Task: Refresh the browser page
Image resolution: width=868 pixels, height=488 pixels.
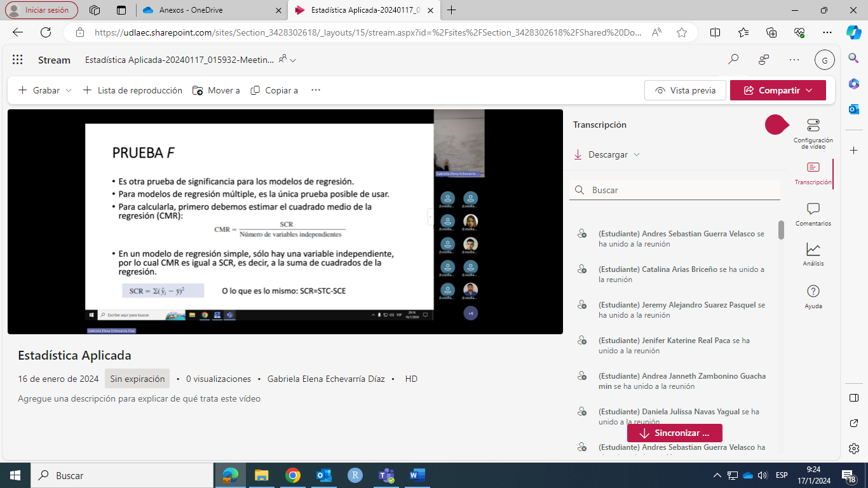Action: [46, 32]
